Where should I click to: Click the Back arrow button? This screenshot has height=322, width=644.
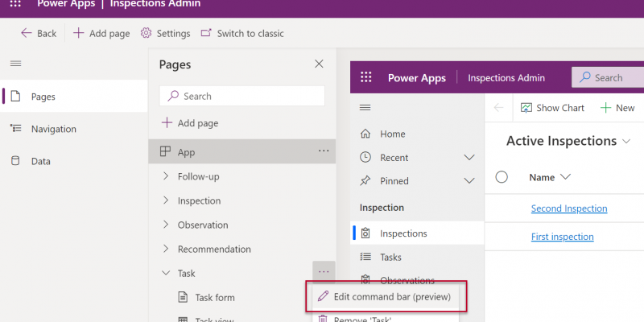coord(39,33)
